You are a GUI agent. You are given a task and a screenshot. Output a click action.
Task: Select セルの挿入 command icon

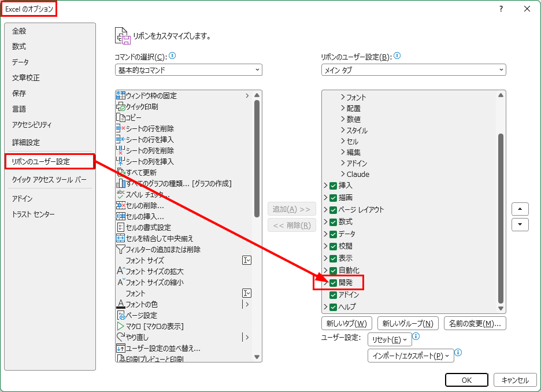click(x=120, y=216)
